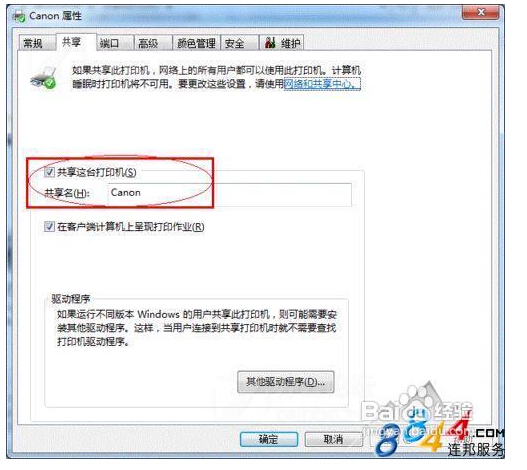This screenshot has width=527, height=470.
Task: Confirm with the 确定 button
Action: point(269,439)
